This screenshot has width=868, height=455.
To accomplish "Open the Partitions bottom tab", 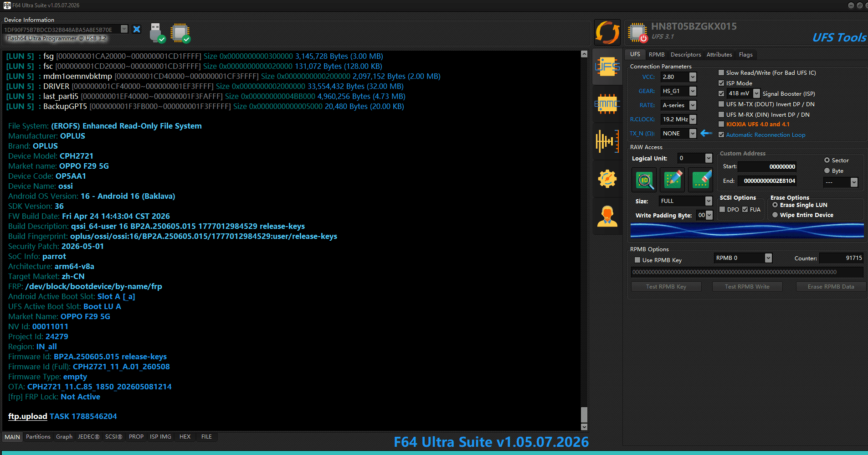I will tap(38, 436).
